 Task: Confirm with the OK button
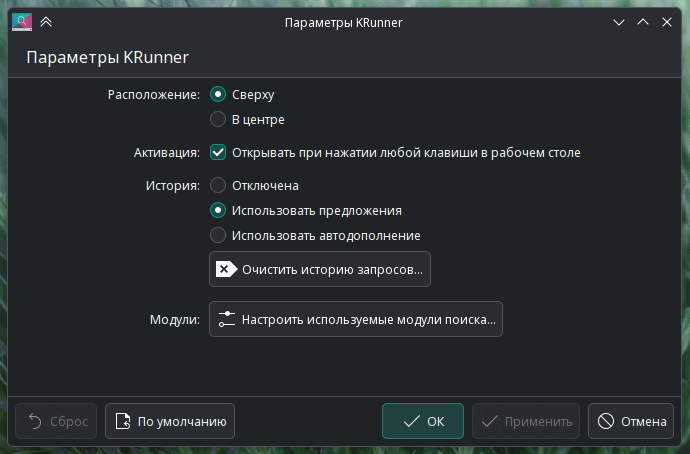pos(423,421)
